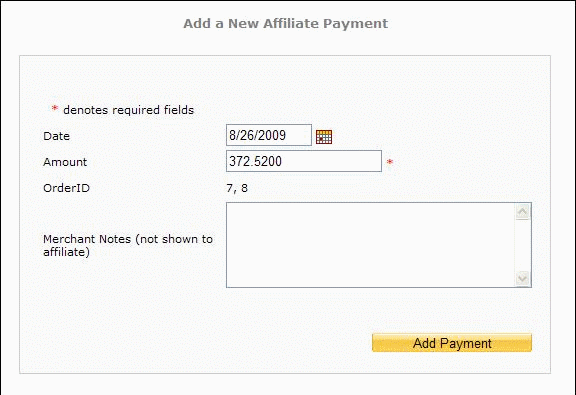
Task: Click the red asterisk beside Amount field
Action: click(390, 162)
